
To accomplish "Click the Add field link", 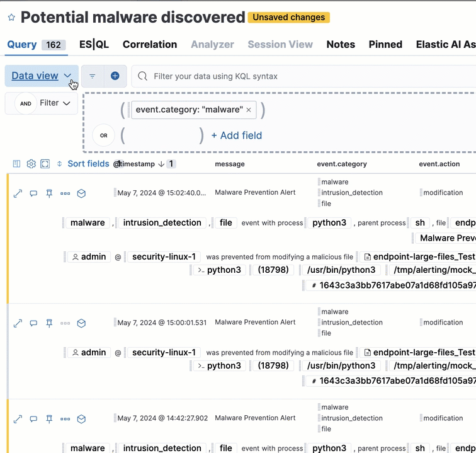I will coord(236,135).
